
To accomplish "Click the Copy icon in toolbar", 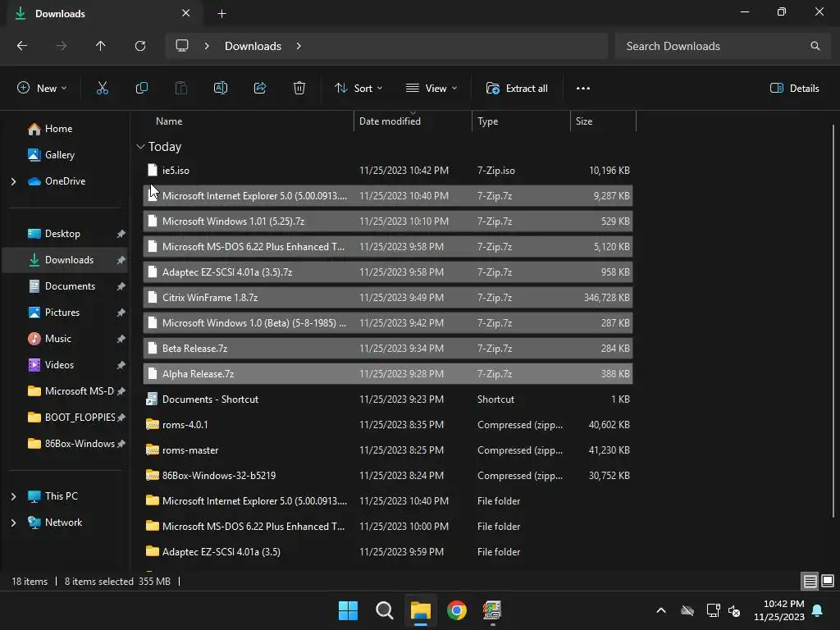I will (141, 89).
